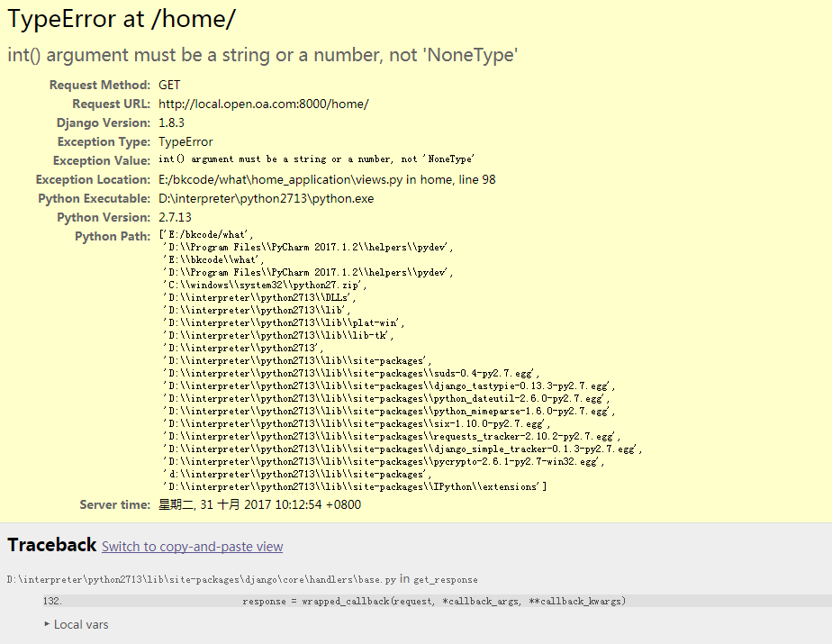Click the Traceback heading
The image size is (832, 644).
coord(51,545)
